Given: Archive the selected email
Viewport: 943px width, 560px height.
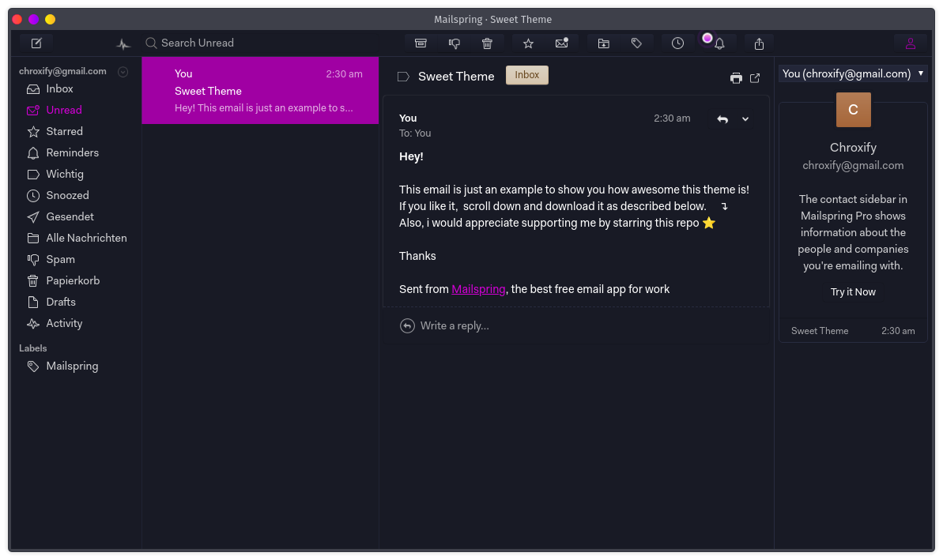Looking at the screenshot, I should pyautogui.click(x=421, y=43).
